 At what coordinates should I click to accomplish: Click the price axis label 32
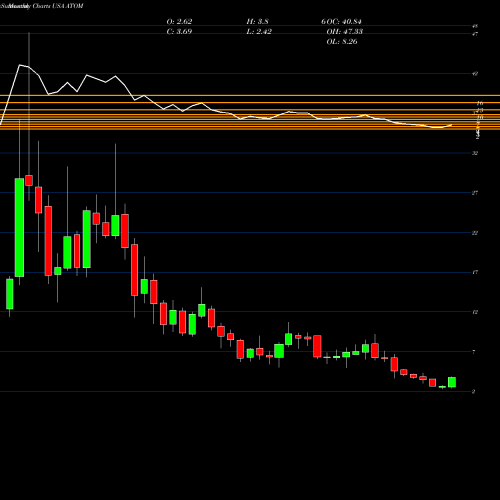coord(475,153)
